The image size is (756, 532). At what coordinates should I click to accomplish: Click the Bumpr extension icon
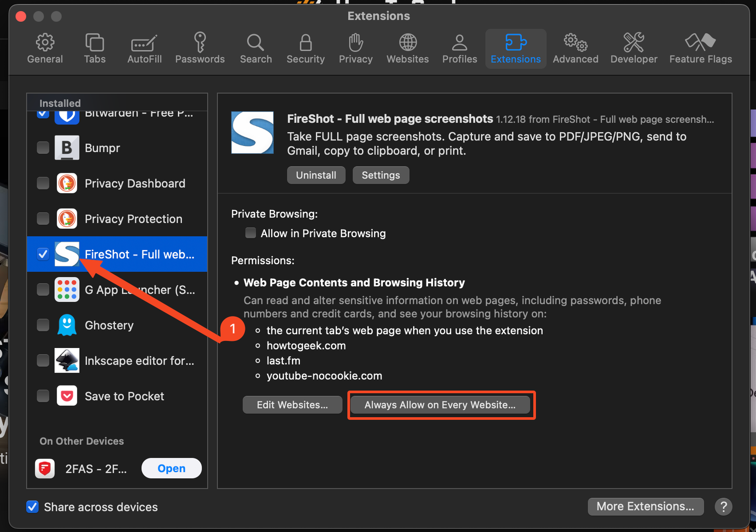[x=67, y=147]
